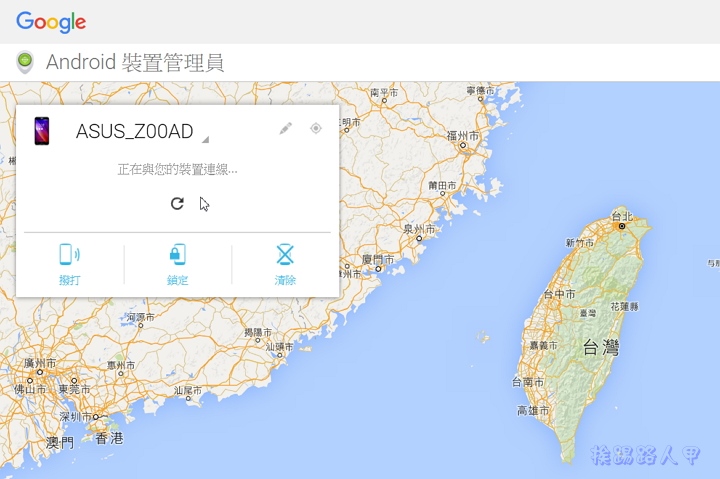This screenshot has height=479, width=720.
Task: Click the 高雄市 label on the map
Action: [x=534, y=411]
